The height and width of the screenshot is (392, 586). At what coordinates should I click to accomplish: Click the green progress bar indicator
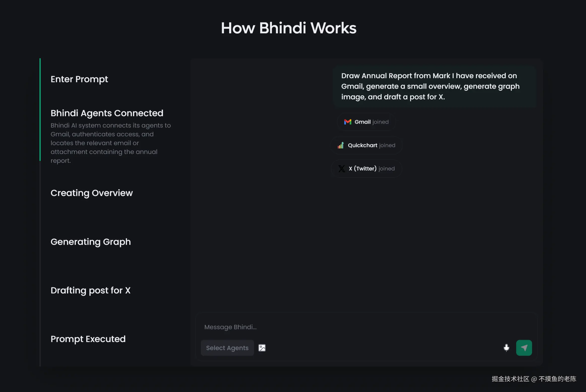coord(40,110)
